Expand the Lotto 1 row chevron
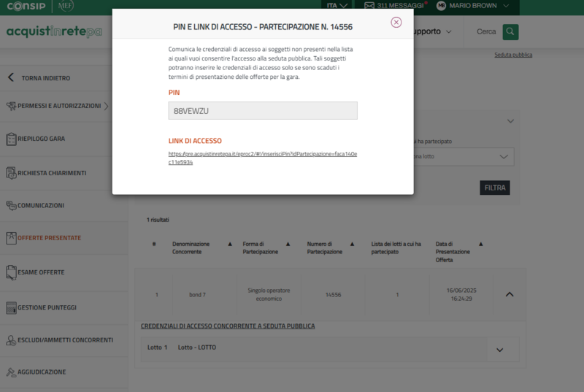The image size is (584, 392). [500, 350]
